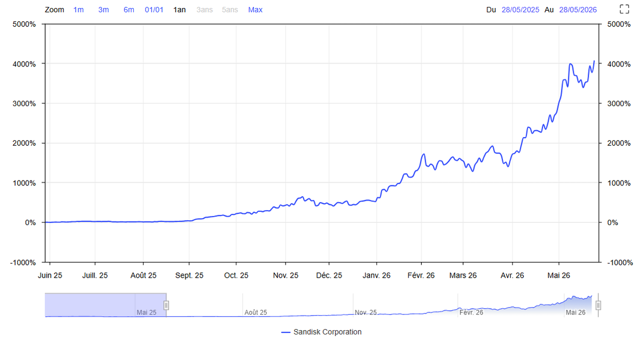Click the Mai 26 label in the navigator
This screenshot has height=343, width=644.
(576, 312)
